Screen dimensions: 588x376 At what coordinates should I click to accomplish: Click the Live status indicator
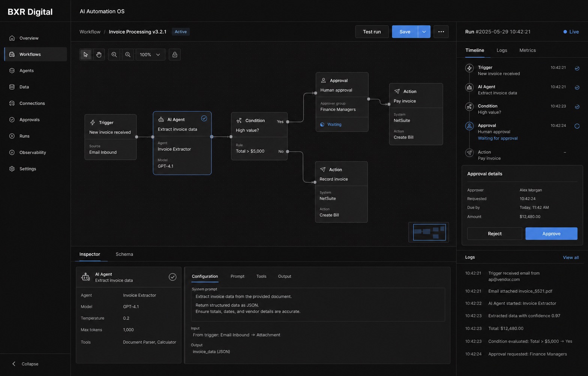coord(571,32)
